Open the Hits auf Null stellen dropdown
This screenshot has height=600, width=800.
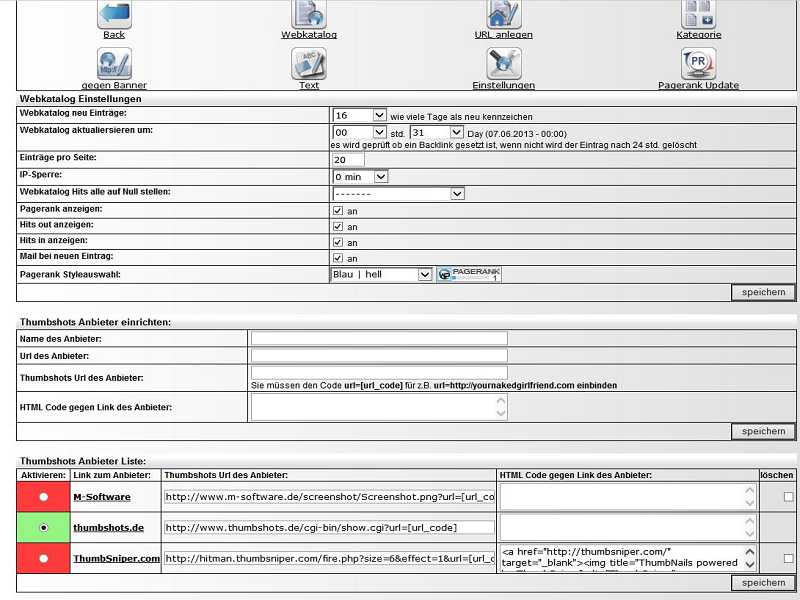tap(398, 194)
